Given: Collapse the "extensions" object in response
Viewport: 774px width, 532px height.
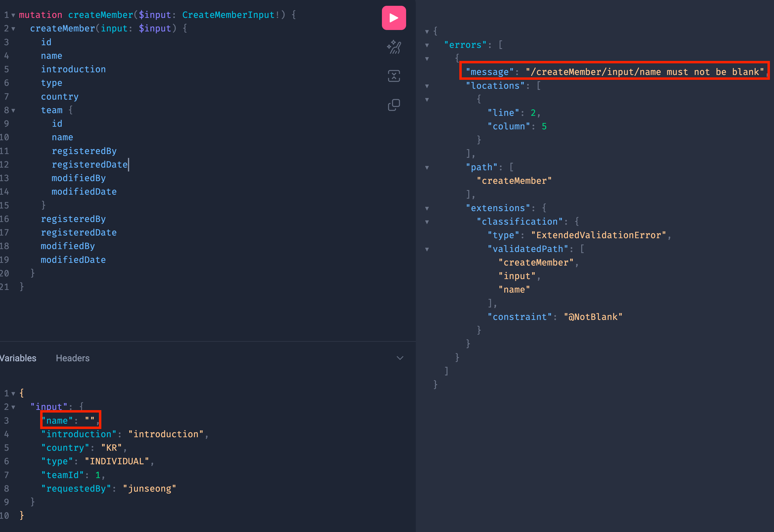Looking at the screenshot, I should [x=427, y=208].
